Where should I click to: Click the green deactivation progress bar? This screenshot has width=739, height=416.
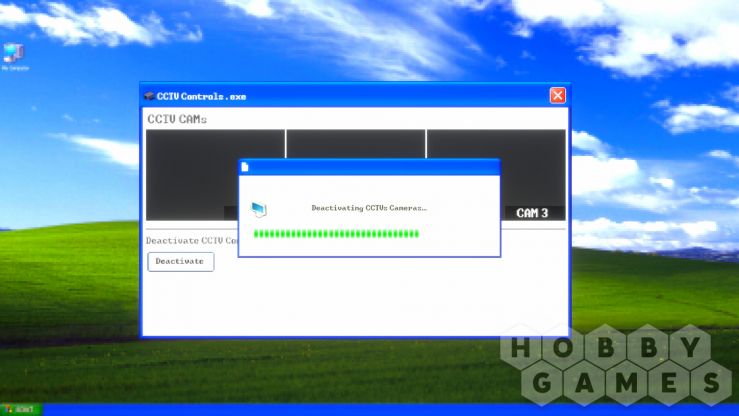click(x=336, y=234)
